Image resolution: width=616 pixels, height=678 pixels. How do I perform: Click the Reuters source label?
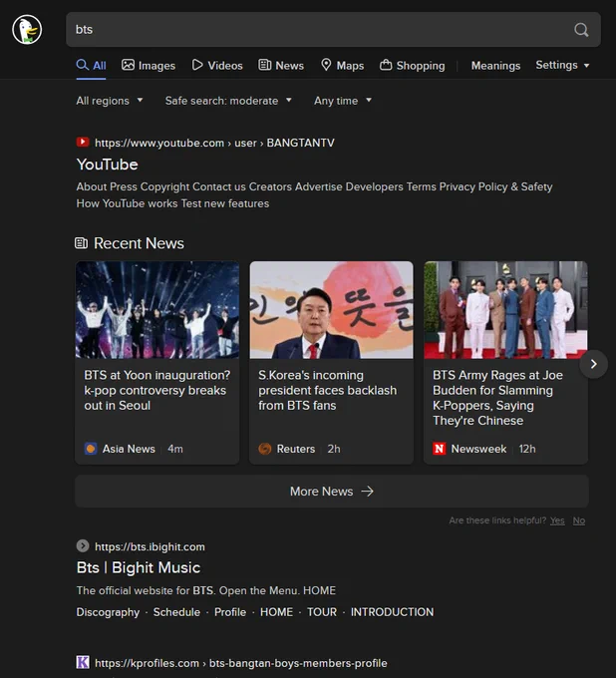coord(296,449)
